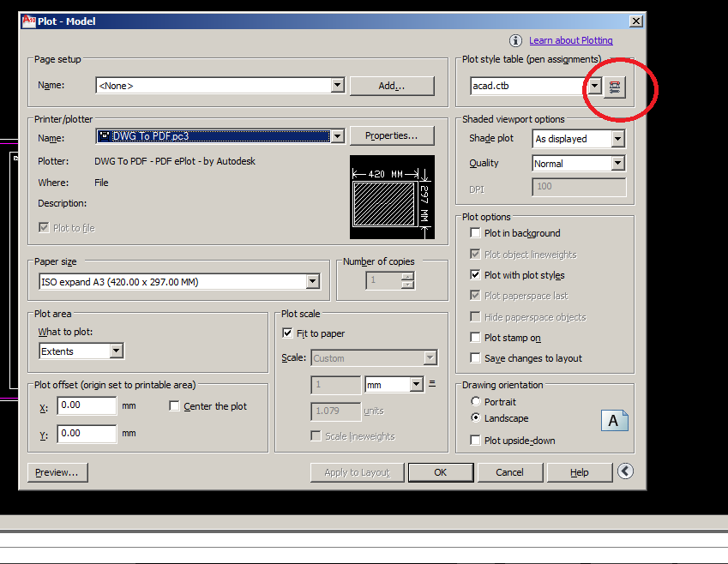This screenshot has width=728, height=564.
Task: Click the Scale lineweights checkbox
Action: [316, 436]
